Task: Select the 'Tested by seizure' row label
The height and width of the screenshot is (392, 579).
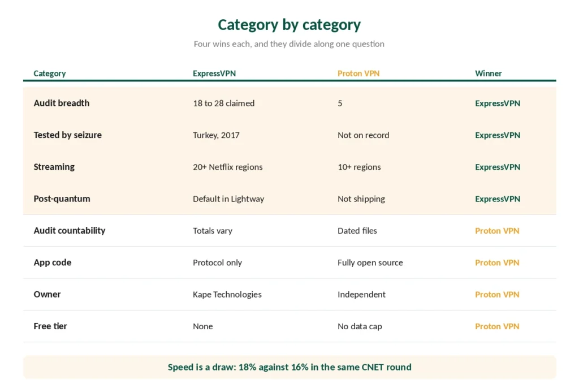Action: point(68,135)
